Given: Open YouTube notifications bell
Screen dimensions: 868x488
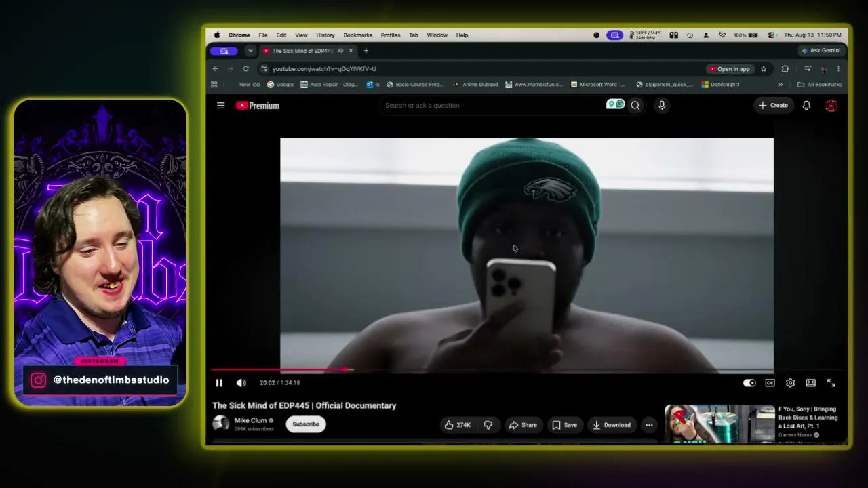Looking at the screenshot, I should point(806,105).
